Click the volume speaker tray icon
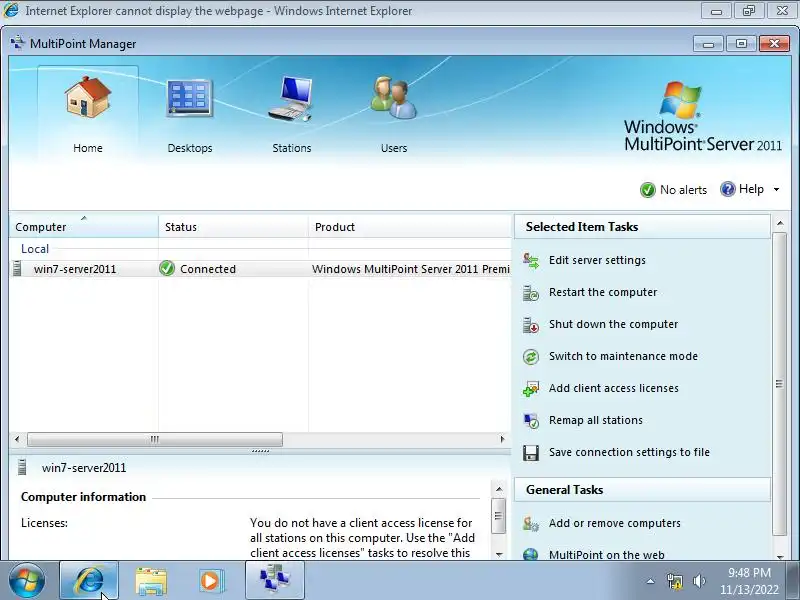The image size is (800, 600). tap(699, 581)
